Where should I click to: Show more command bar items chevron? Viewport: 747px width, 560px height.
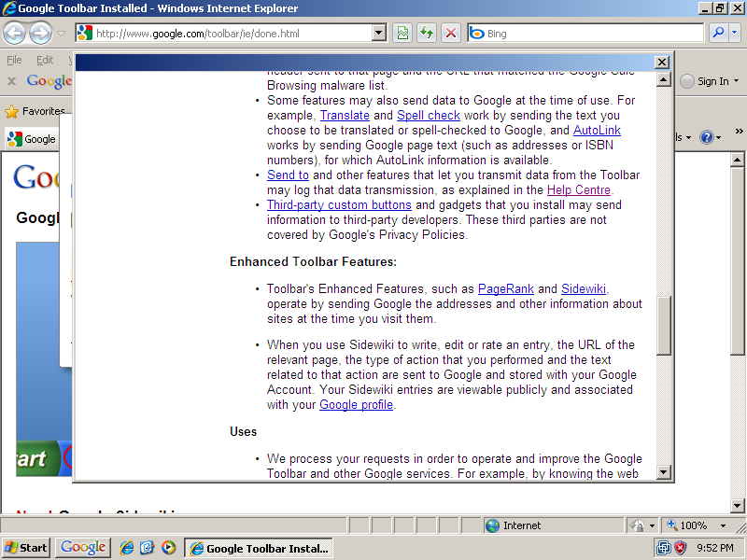coord(739,132)
